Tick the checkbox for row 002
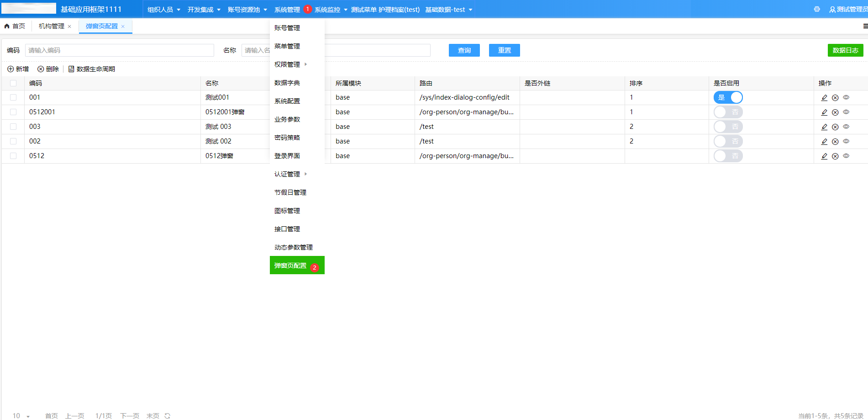 coord(13,141)
